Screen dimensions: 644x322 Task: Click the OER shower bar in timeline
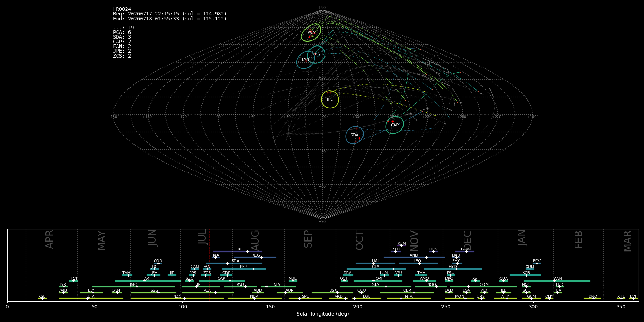[407, 293]
